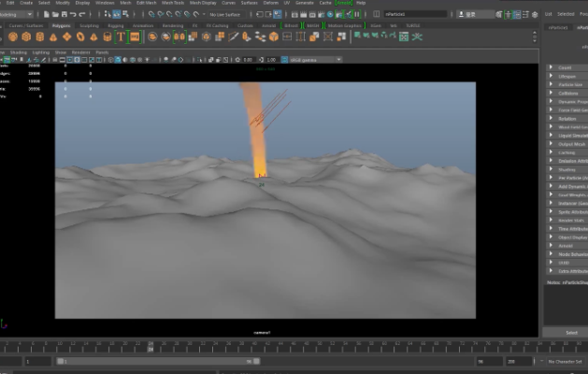Click the teal crossed-tools shelf icon

(417, 36)
